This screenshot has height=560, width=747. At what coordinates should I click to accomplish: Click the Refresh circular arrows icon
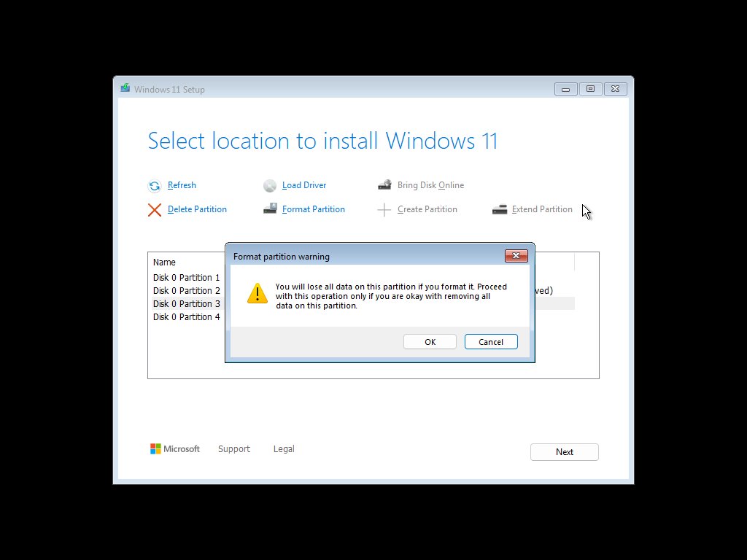click(x=155, y=186)
